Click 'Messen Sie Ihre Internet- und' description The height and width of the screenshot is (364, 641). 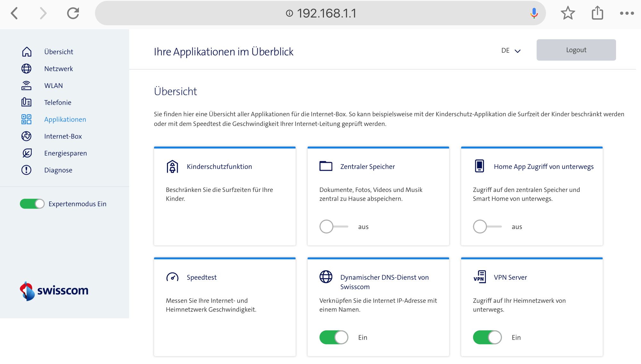click(211, 305)
